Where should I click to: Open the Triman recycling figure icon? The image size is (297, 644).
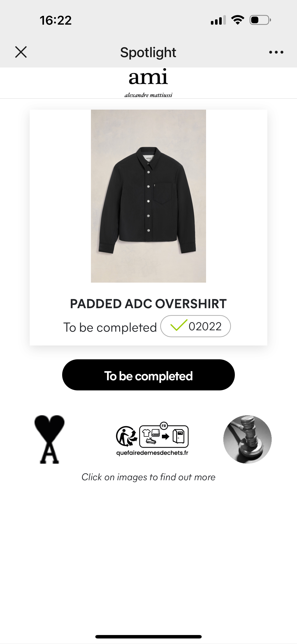tap(126, 436)
